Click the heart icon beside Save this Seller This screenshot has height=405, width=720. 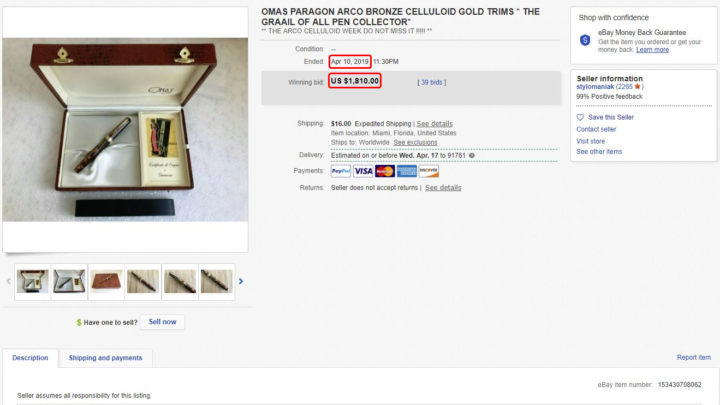tap(580, 117)
